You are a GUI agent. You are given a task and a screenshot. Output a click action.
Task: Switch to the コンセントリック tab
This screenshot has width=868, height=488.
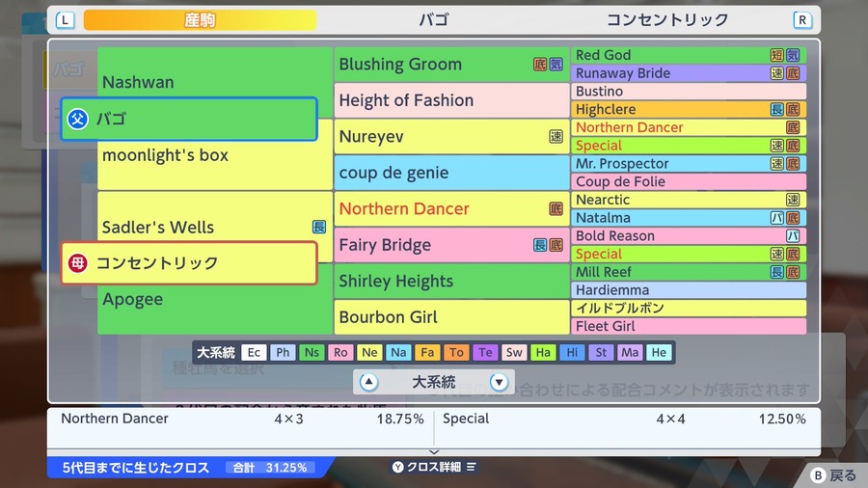[x=667, y=20]
